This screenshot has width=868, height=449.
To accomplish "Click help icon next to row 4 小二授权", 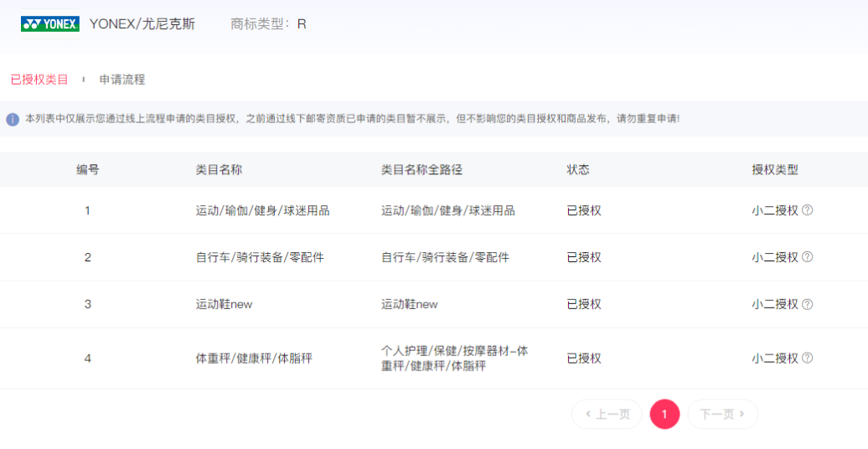I will (807, 358).
